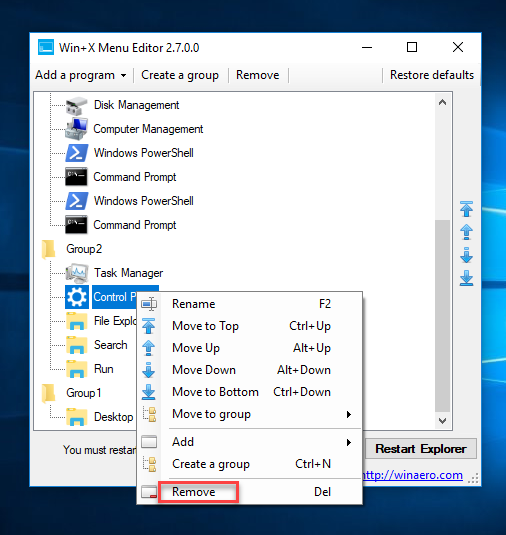Select the Task Manager icon

point(77,273)
